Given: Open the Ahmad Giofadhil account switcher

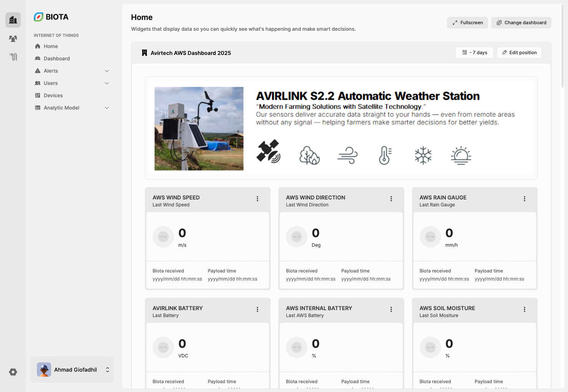Looking at the screenshot, I should (x=72, y=370).
